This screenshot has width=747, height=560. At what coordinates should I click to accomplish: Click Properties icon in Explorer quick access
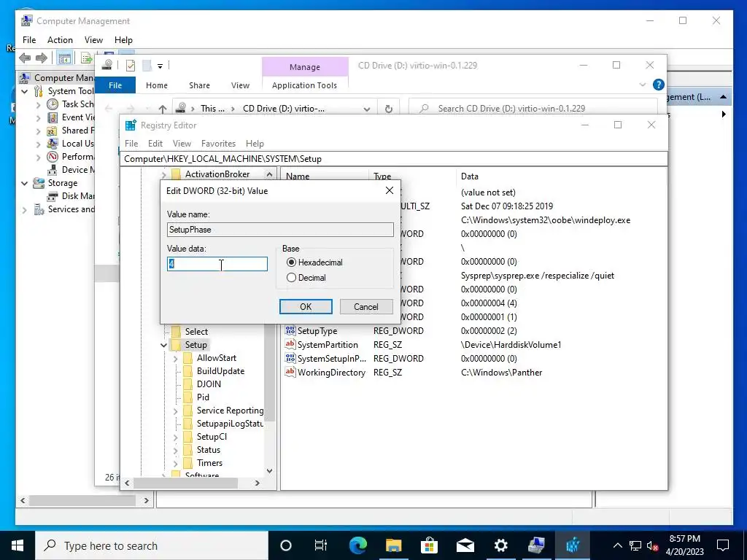(x=131, y=65)
